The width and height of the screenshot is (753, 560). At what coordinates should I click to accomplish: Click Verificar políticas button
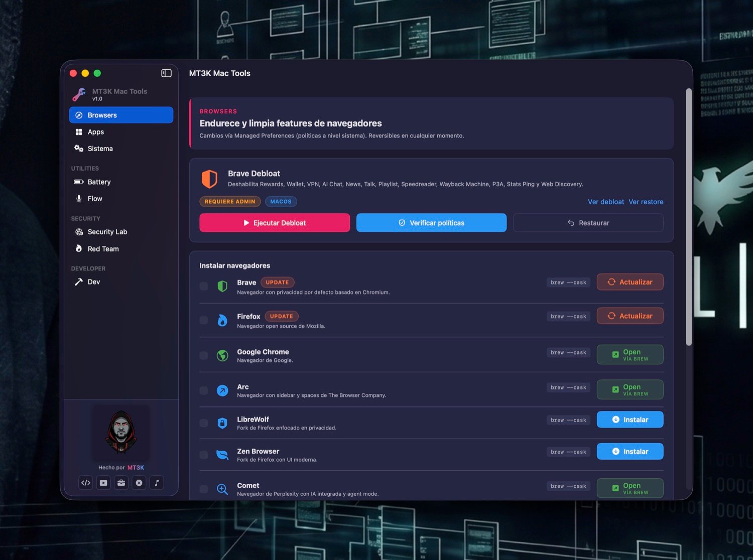[x=431, y=223]
